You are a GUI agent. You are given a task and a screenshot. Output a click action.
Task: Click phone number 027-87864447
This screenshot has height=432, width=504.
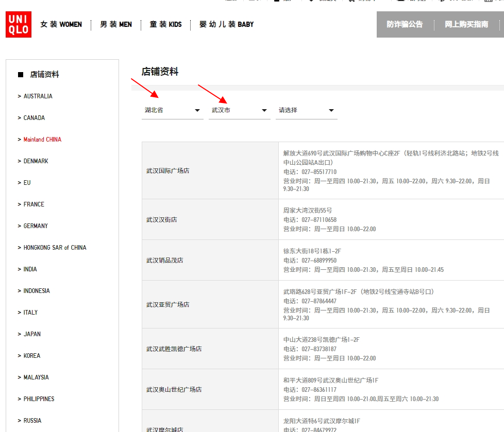pyautogui.click(x=319, y=301)
